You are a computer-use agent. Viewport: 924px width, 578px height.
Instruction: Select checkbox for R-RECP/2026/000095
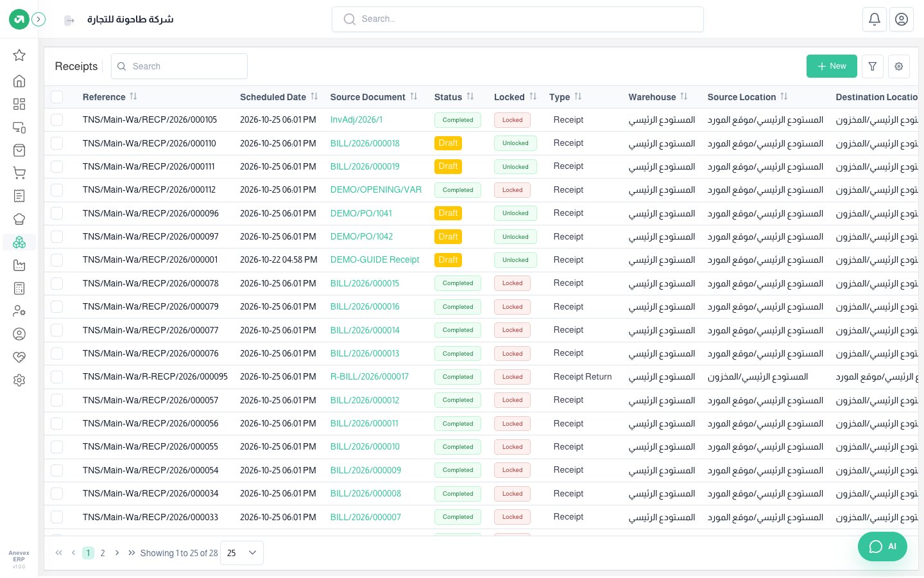pyautogui.click(x=57, y=376)
